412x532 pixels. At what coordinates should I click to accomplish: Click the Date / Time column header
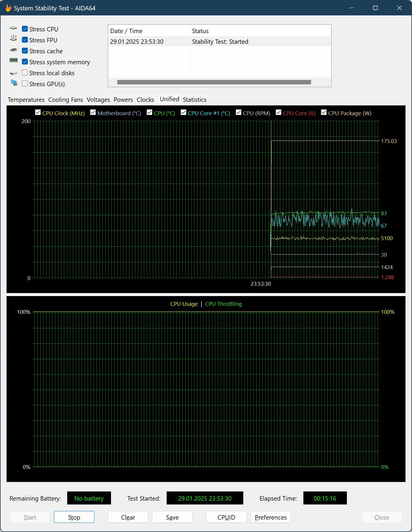click(149, 31)
